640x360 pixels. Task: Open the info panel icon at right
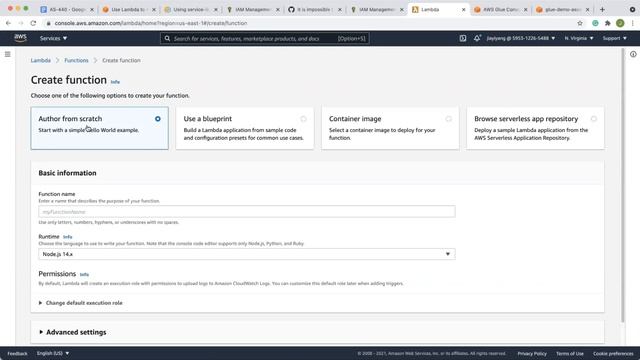(x=633, y=54)
